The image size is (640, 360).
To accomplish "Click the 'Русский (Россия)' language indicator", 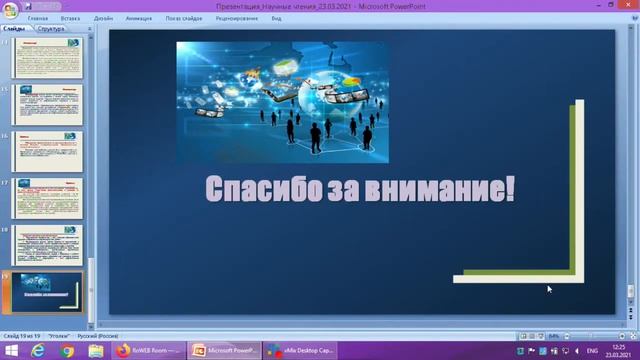I will [98, 336].
